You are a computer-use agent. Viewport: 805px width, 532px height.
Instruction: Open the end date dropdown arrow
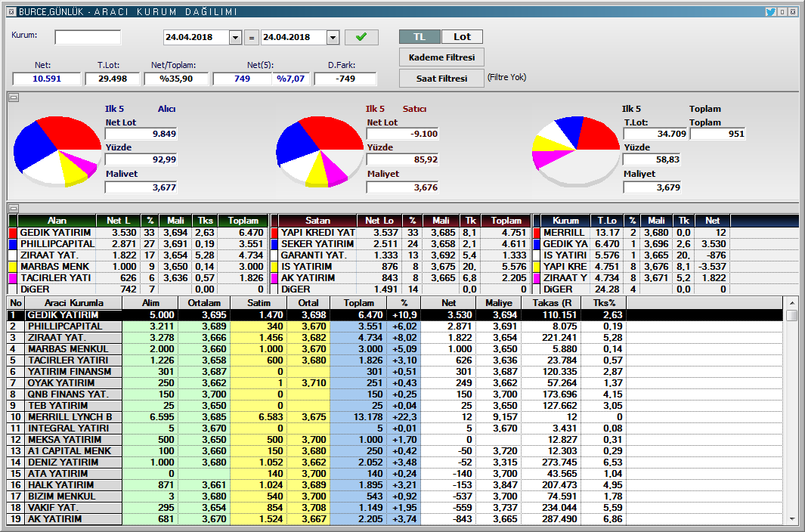pos(333,38)
